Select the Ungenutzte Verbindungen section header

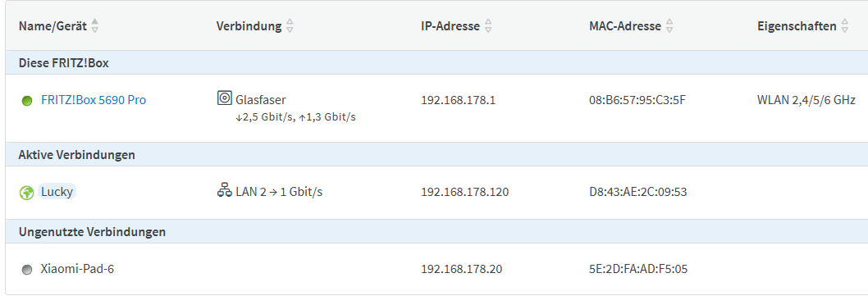(92, 232)
